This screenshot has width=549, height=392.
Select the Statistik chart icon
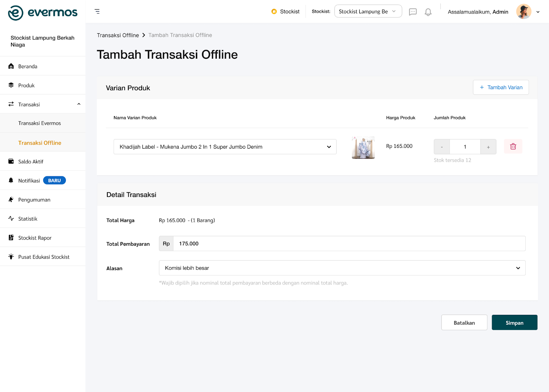point(11,218)
